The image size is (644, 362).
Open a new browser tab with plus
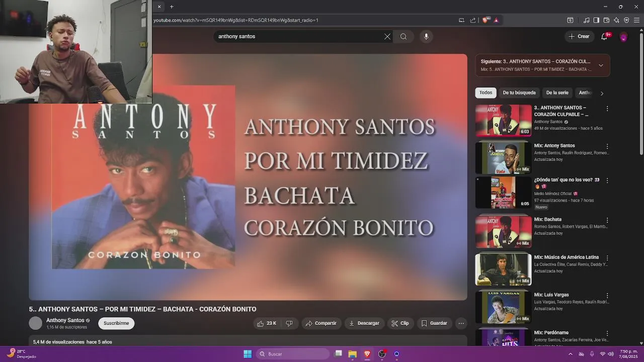coord(172,7)
